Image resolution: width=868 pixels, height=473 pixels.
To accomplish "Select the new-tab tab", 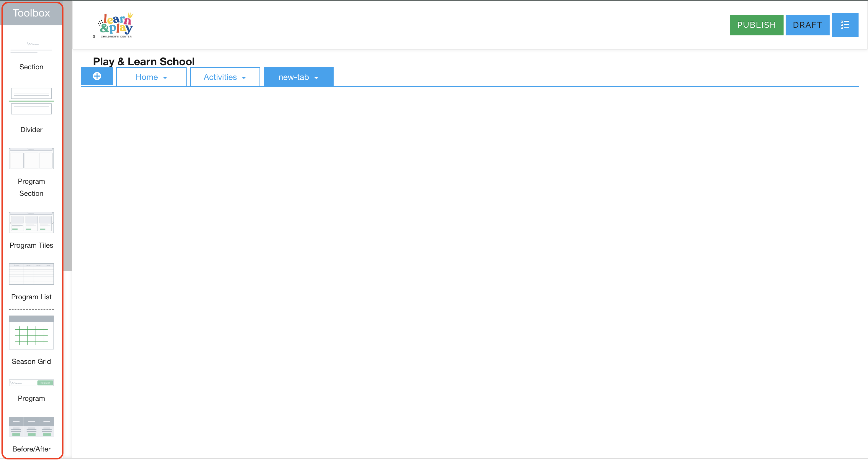I will click(x=293, y=77).
